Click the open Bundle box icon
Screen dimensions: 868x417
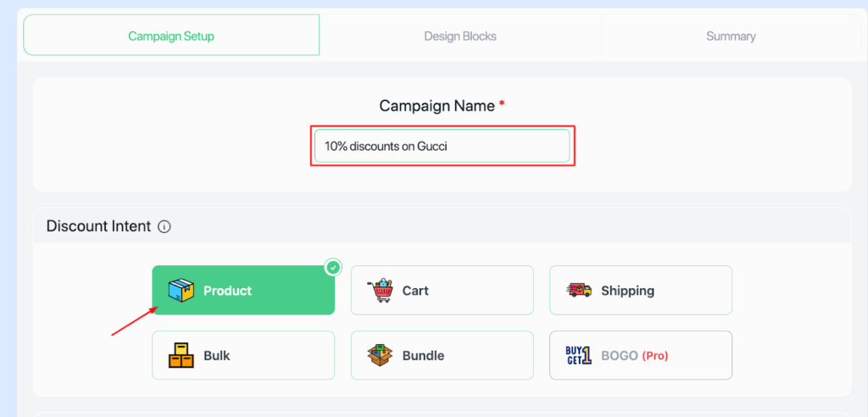tap(381, 355)
